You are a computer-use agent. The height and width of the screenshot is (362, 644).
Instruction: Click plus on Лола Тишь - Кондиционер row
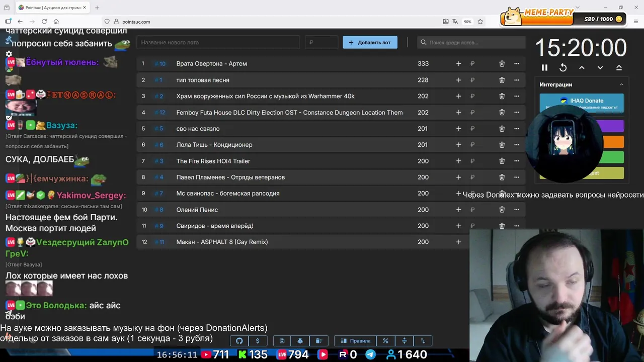(458, 145)
